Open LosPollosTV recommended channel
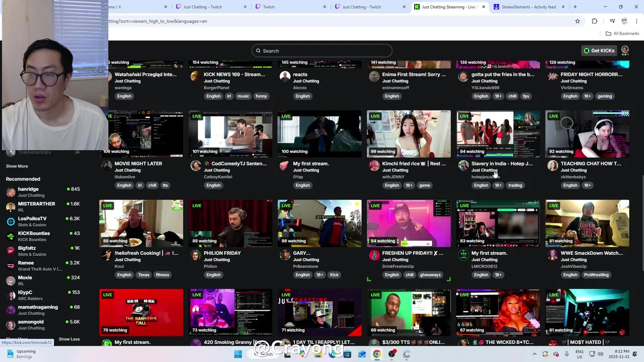 (43, 221)
